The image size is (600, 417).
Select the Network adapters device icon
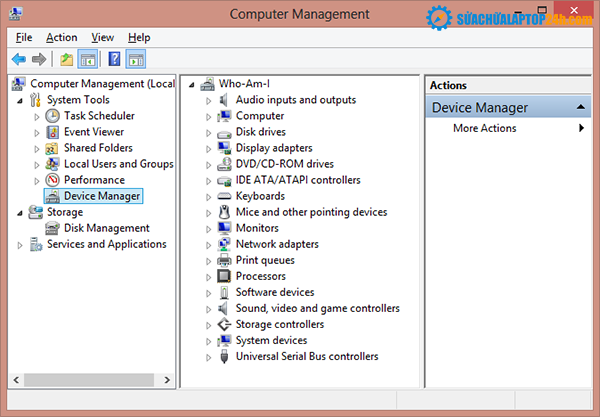[225, 244]
